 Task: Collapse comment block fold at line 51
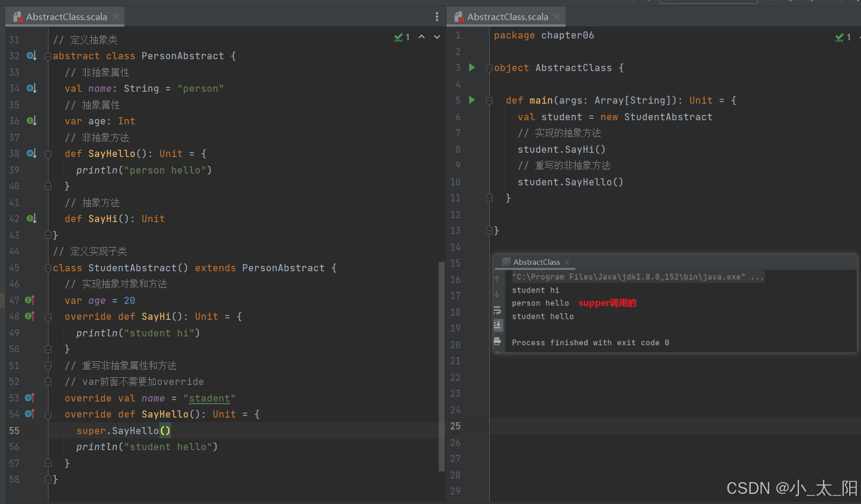48,366
